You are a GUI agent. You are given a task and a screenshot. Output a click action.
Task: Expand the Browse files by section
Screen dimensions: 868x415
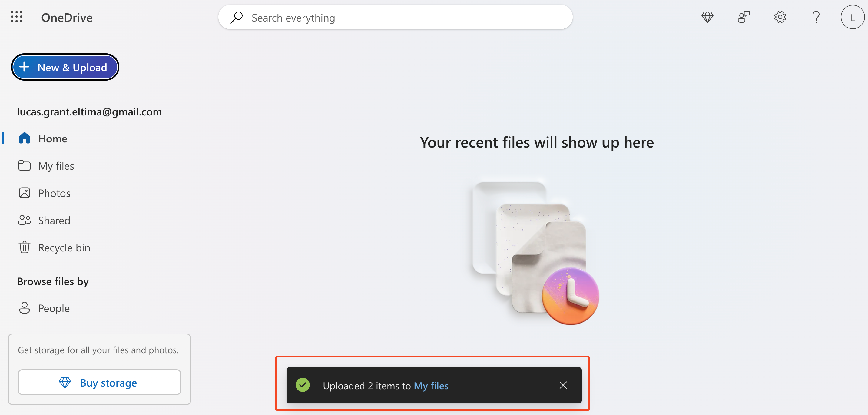(x=53, y=281)
